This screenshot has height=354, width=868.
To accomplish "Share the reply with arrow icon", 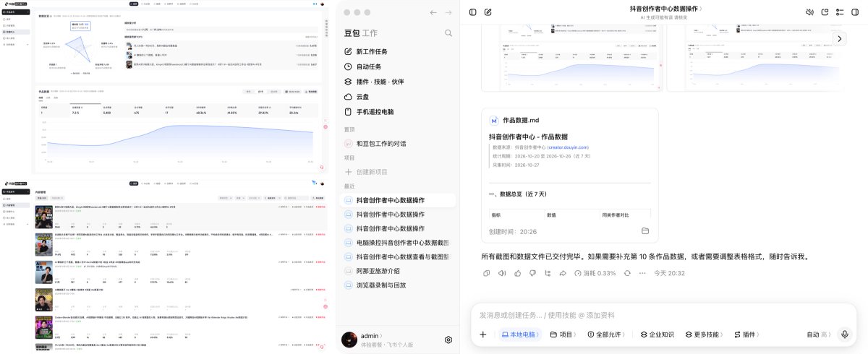I will click(563, 274).
